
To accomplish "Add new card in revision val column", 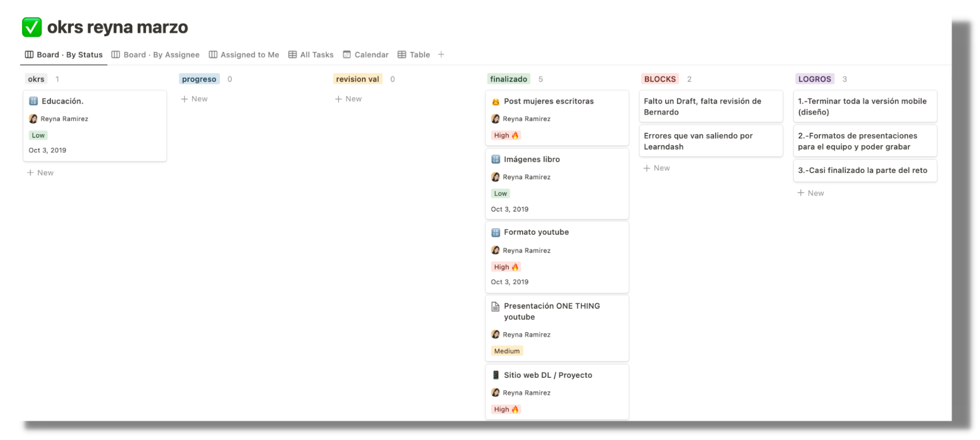I will point(349,99).
